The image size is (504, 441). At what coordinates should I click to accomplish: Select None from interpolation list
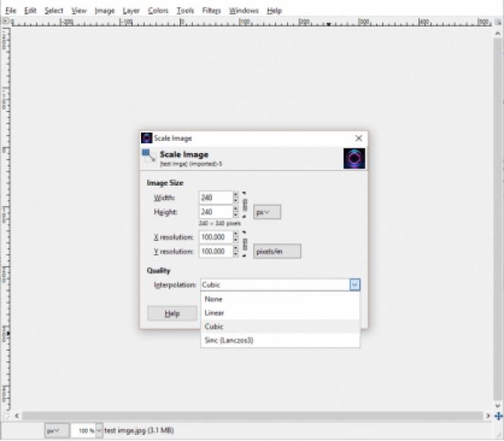pyautogui.click(x=213, y=299)
